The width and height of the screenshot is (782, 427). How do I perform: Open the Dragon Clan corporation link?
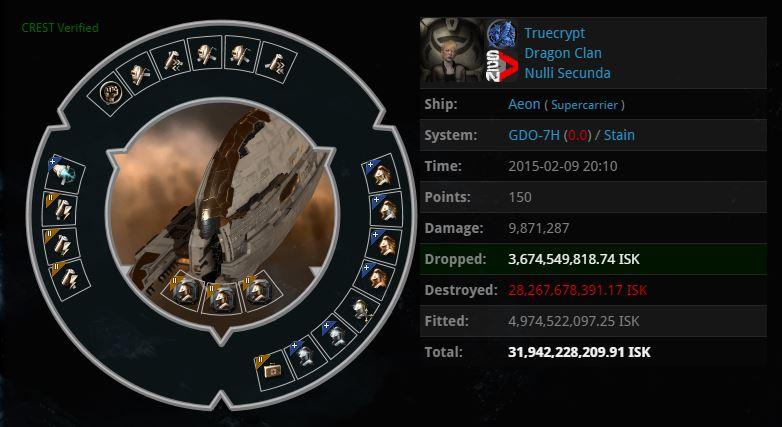(563, 53)
